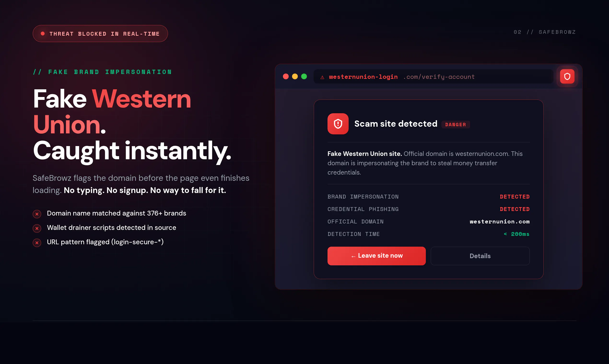
Task: Click the red dot in Threat Blocked badge
Action: pyautogui.click(x=43, y=34)
